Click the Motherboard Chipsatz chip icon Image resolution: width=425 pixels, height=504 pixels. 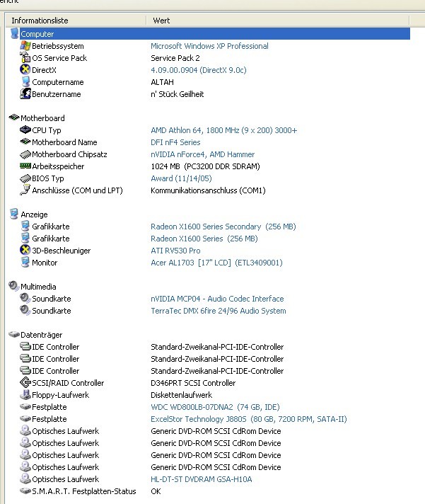click(25, 154)
